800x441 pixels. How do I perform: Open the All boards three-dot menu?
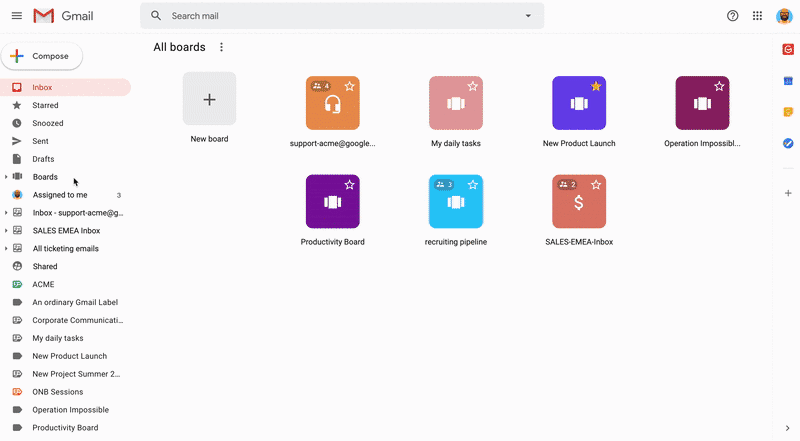coord(221,47)
